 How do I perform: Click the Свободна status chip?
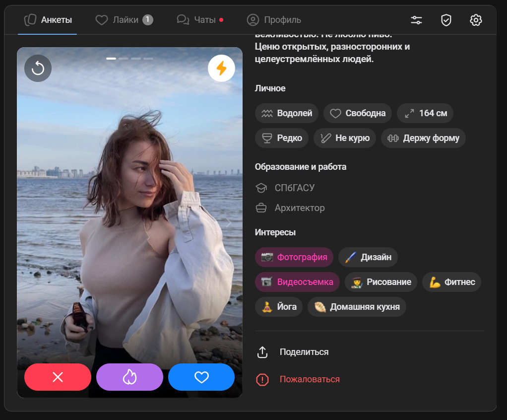coord(358,113)
